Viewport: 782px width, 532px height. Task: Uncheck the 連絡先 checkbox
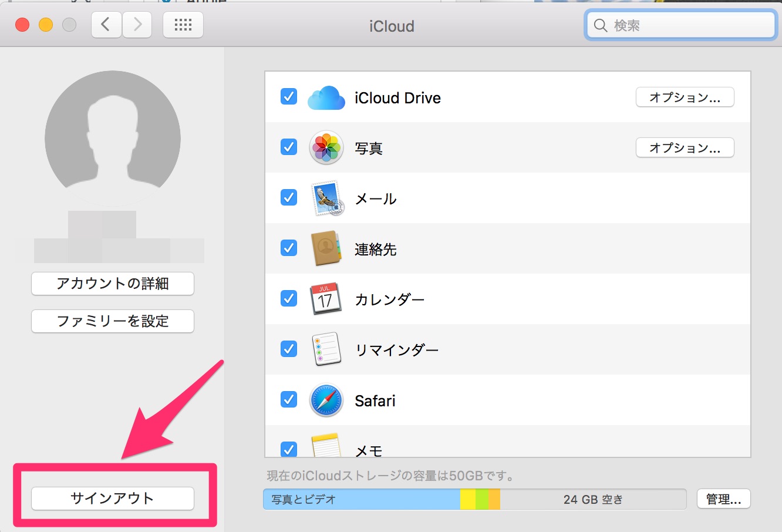pyautogui.click(x=289, y=248)
